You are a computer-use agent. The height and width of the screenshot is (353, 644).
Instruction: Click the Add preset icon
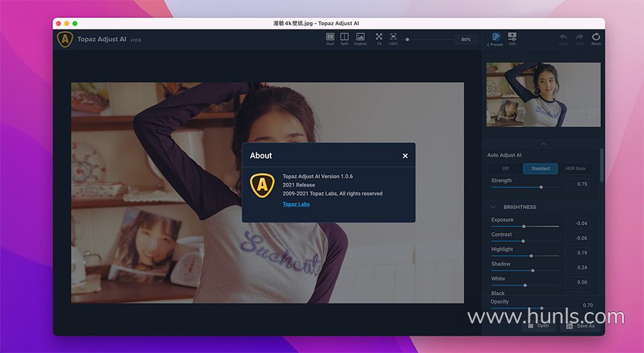pyautogui.click(x=512, y=39)
